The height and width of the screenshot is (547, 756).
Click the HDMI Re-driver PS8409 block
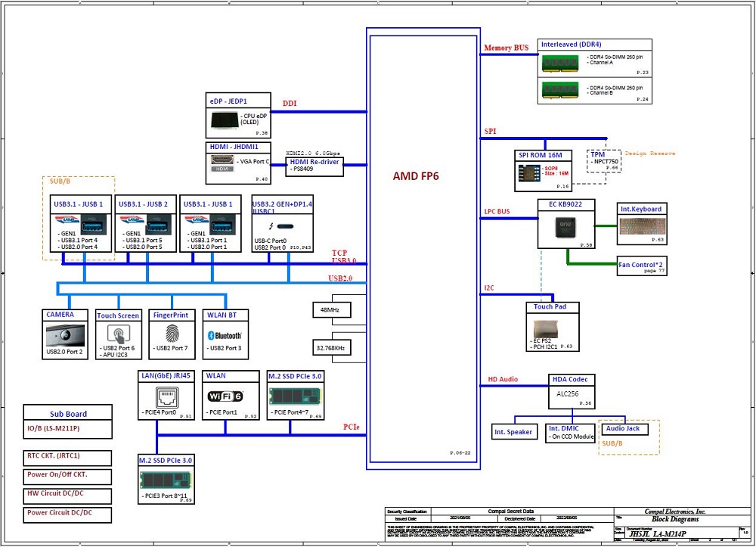[x=314, y=166]
